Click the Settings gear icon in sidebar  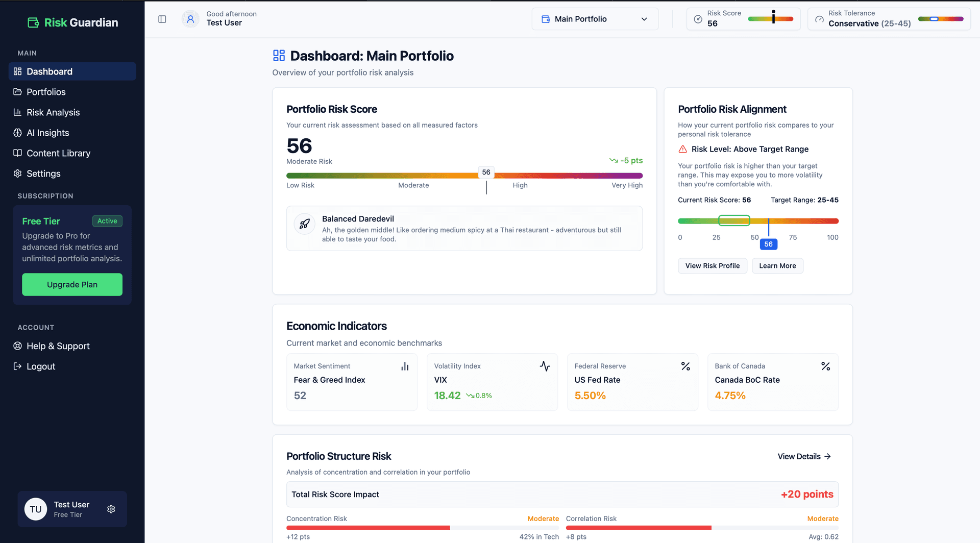click(x=17, y=174)
